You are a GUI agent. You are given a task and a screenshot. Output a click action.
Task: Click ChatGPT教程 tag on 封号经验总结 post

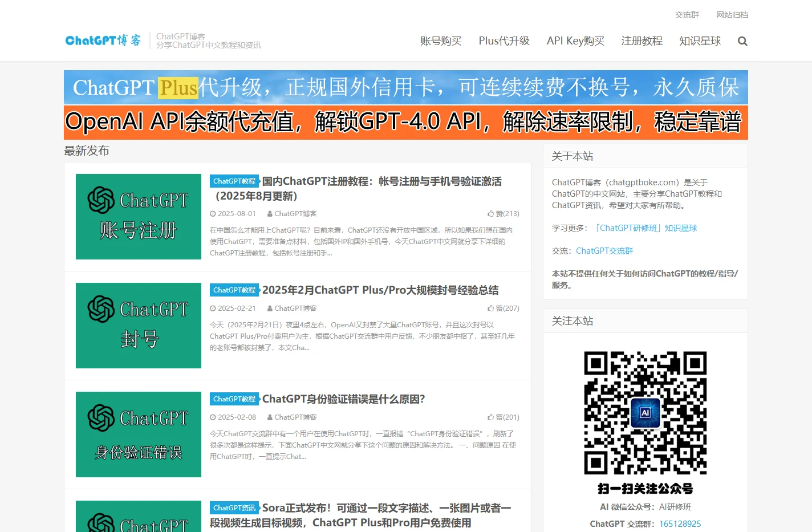(x=234, y=290)
